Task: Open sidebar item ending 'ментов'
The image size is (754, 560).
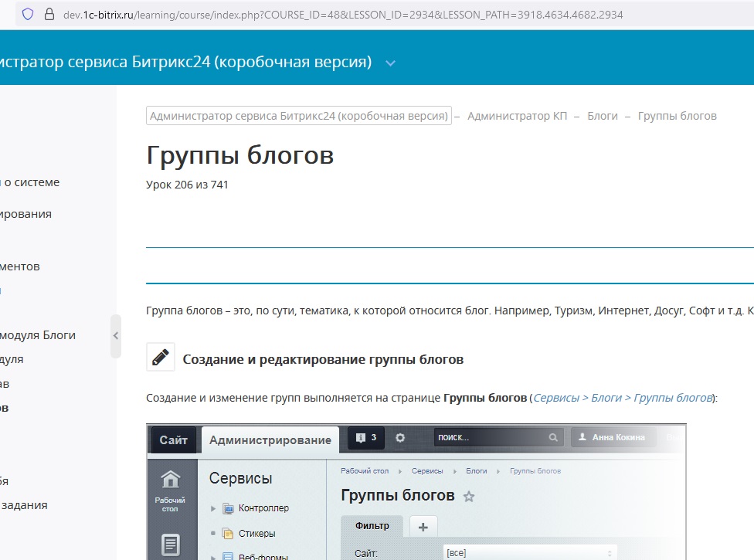Action: [x=20, y=266]
